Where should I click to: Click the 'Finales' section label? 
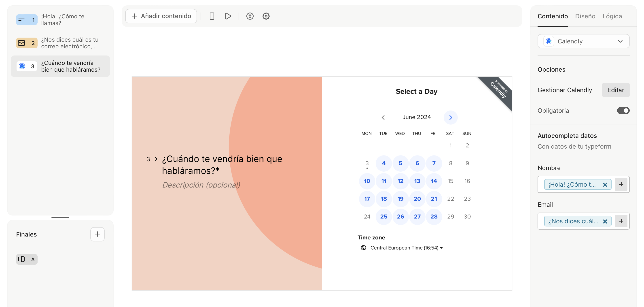pyautogui.click(x=27, y=234)
